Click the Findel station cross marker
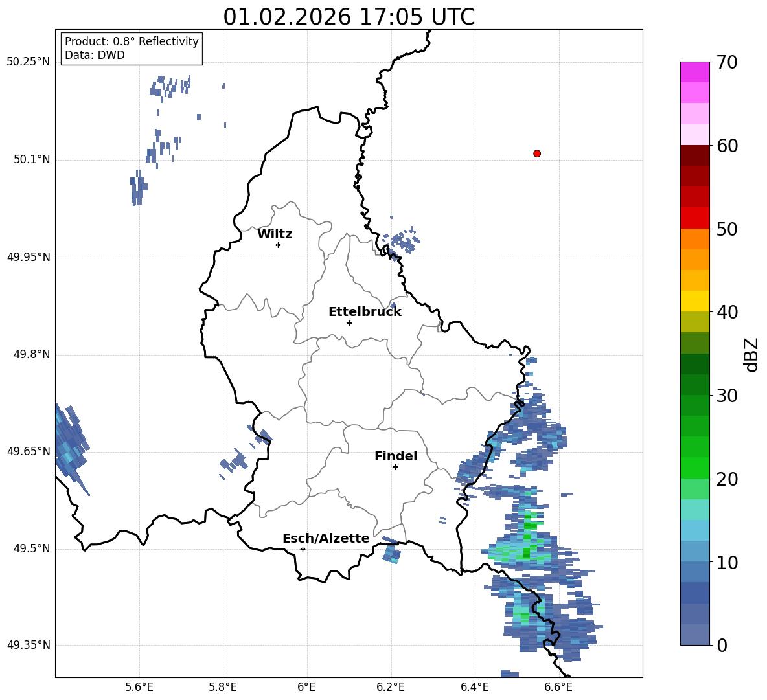The height and width of the screenshot is (700, 767). pyautogui.click(x=395, y=468)
